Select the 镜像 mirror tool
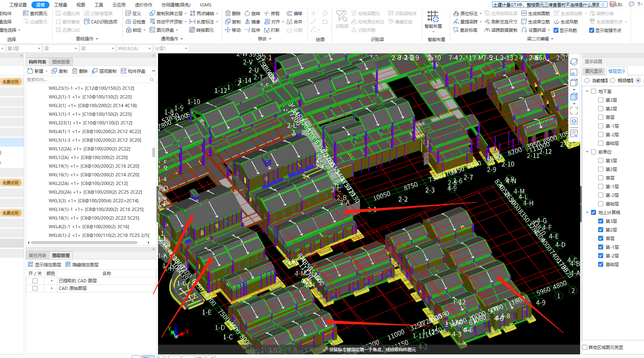 pyautogui.click(x=252, y=22)
